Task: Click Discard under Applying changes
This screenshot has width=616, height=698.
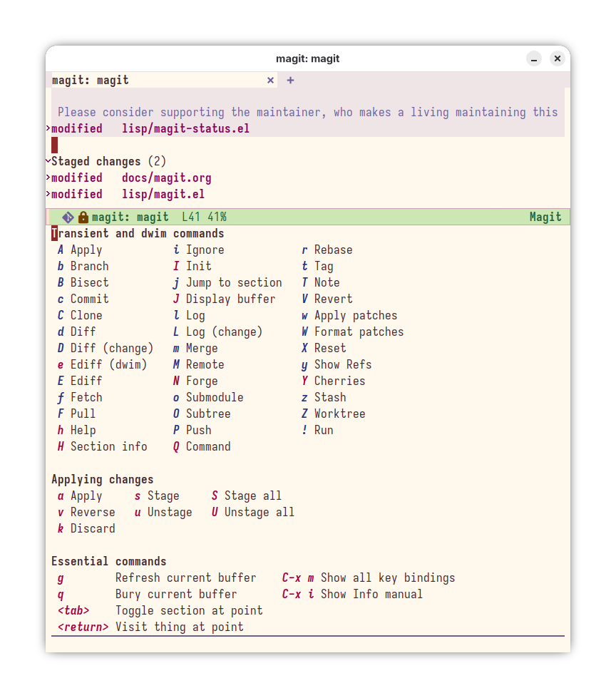Action: [86, 529]
